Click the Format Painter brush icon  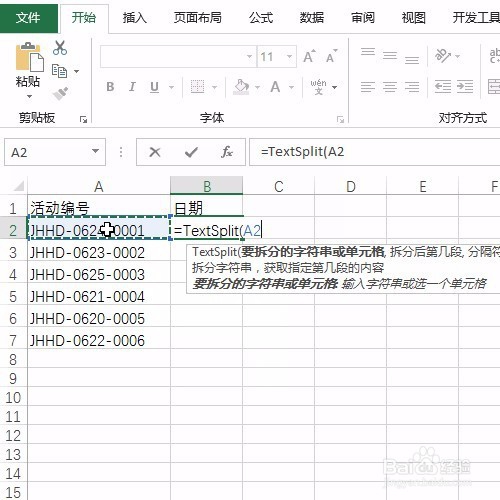(60, 94)
